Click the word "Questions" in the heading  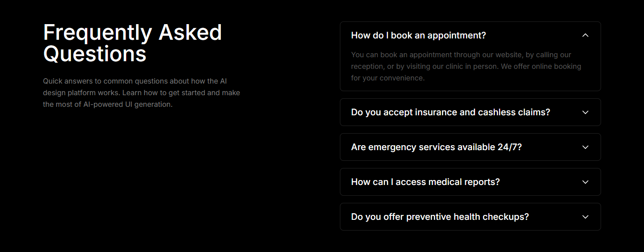click(x=95, y=54)
